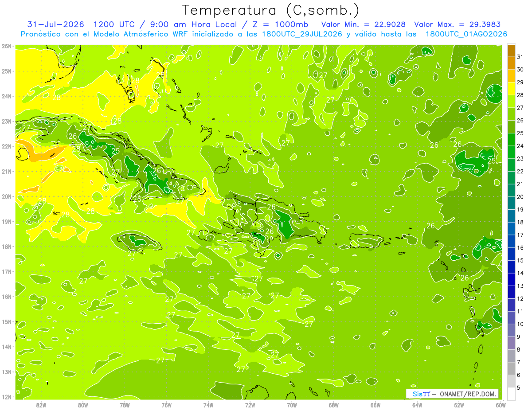Click the dark blue legend swatch between 12 and 13
The image size is (532, 411).
pos(511,292)
